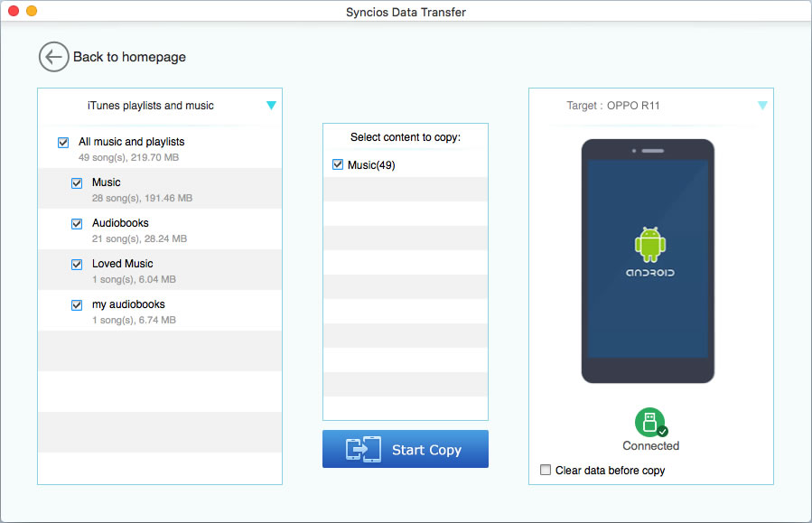812x523 pixels.
Task: Click the Android robot logo on phone
Action: coord(650,245)
